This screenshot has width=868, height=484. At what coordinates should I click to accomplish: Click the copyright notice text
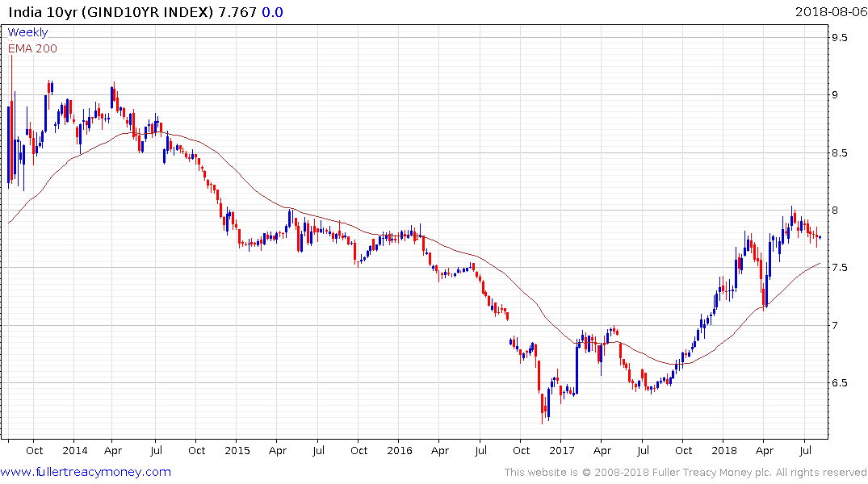click(686, 473)
